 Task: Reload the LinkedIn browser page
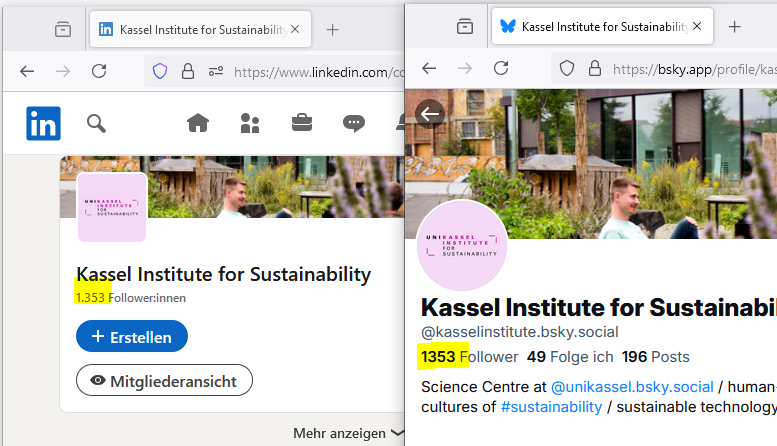point(99,71)
